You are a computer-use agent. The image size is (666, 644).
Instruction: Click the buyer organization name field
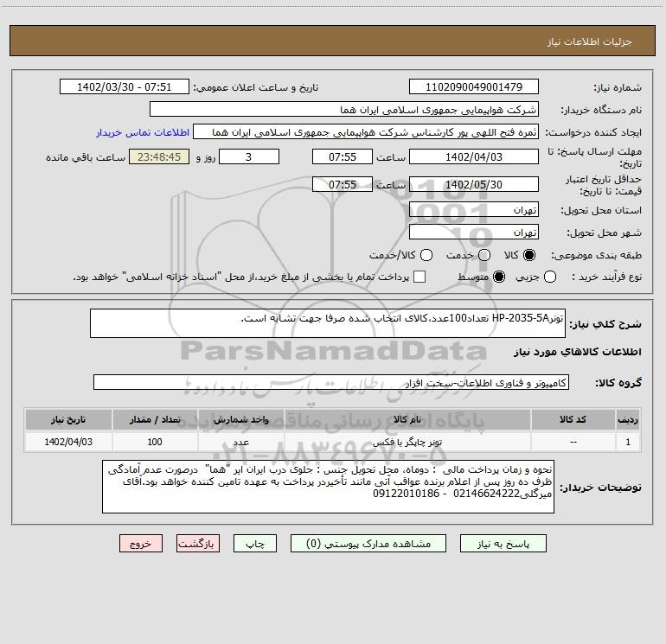344,109
